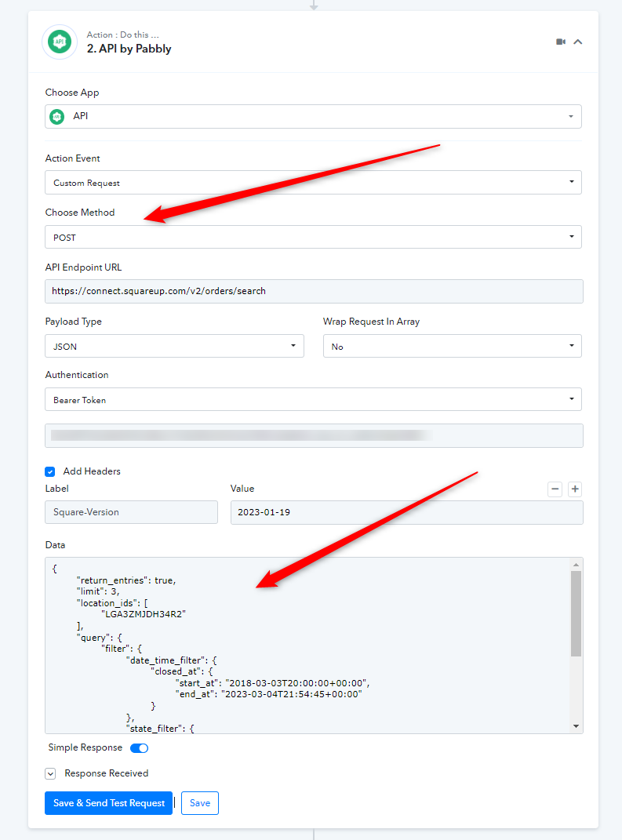Click the Data scrollbar up arrow
This screenshot has height=840, width=622.
577,565
